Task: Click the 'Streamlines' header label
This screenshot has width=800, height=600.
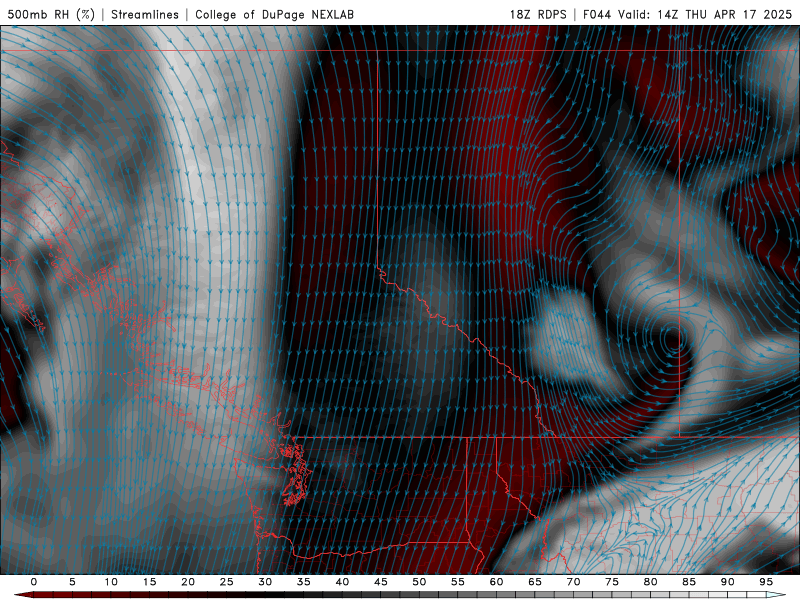Action: point(145,14)
